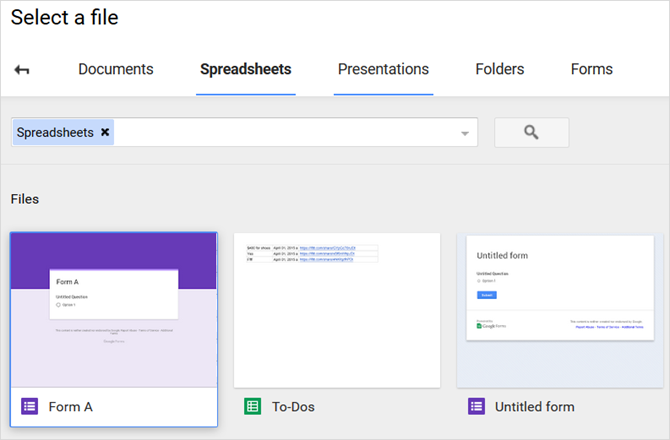Viewport: 670px width, 440px height.
Task: Select the To-Dos spreadsheet thumbnail
Action: 337,310
